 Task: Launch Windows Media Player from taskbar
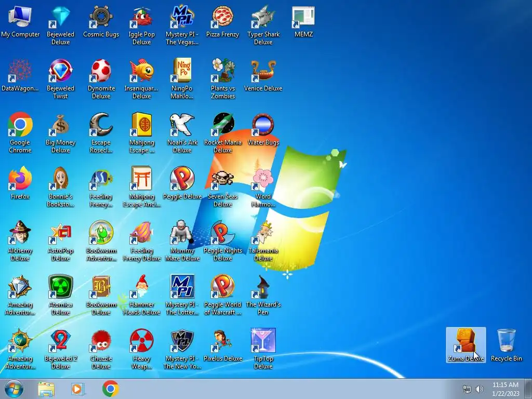[x=78, y=389]
